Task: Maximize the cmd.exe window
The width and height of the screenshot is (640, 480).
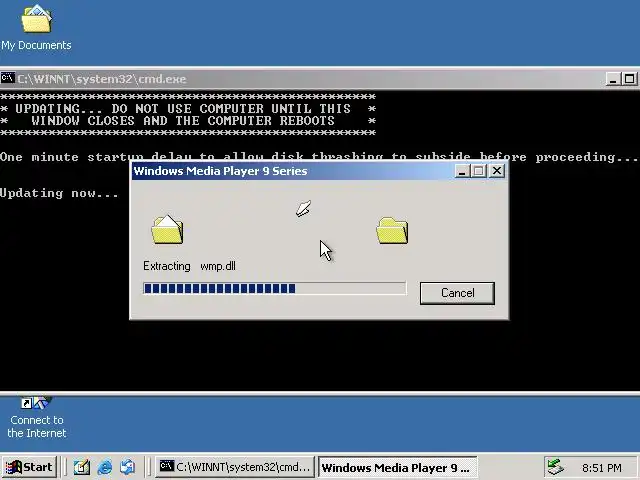Action: tap(629, 79)
